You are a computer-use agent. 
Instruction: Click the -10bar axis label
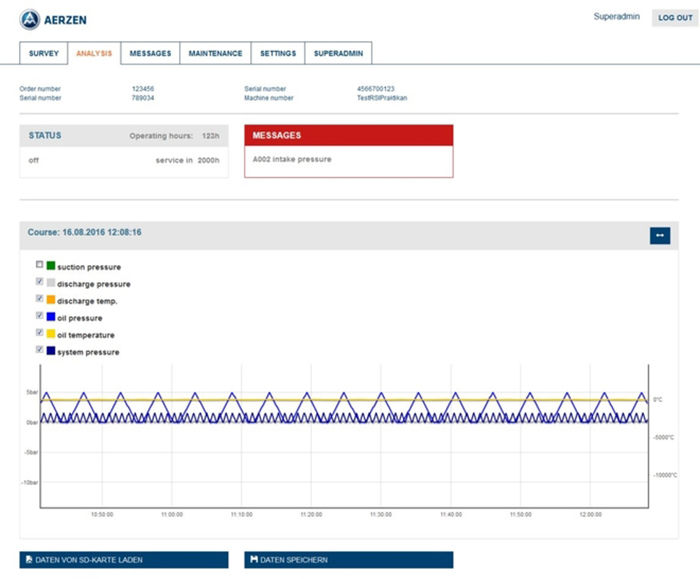[30, 483]
